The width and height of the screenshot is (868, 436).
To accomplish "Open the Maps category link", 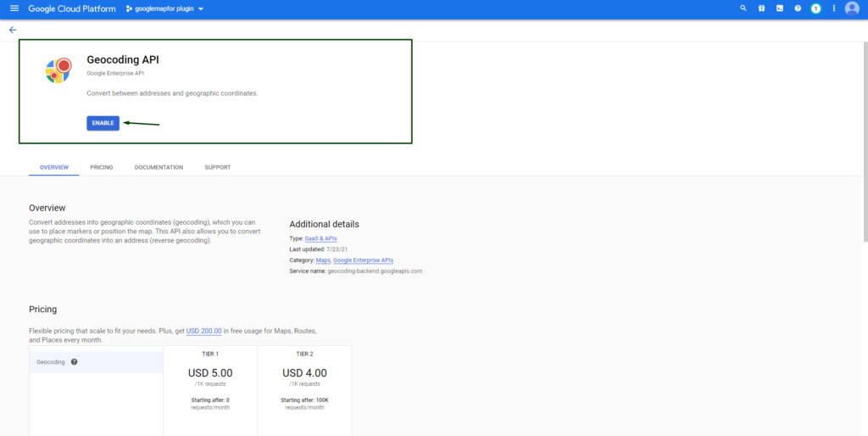I will point(323,260).
